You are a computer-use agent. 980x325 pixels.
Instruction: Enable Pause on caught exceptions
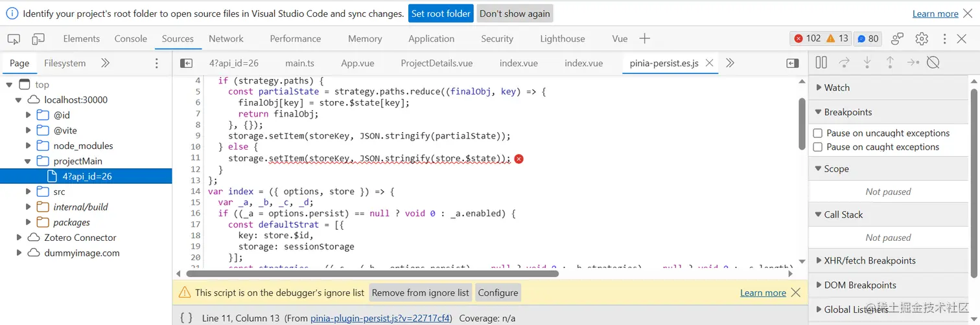(x=819, y=147)
